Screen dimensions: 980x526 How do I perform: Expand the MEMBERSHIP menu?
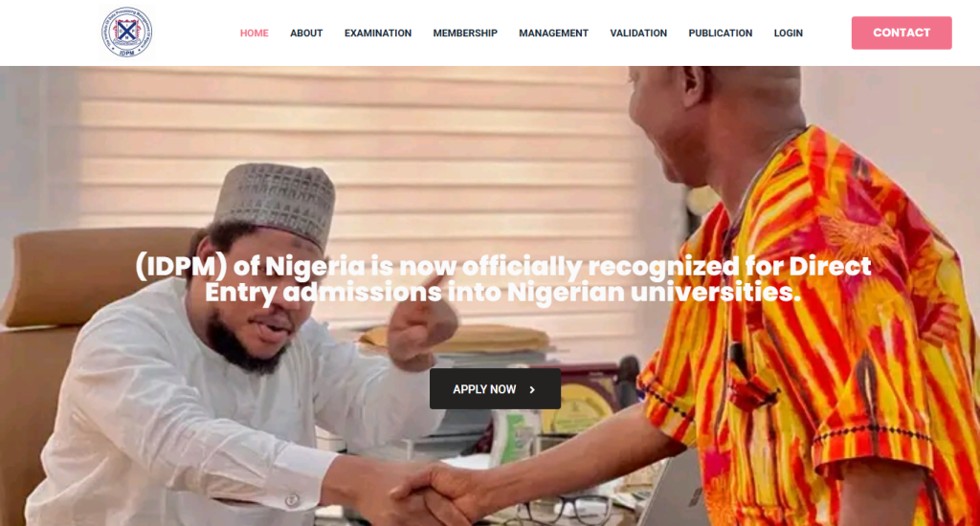[465, 33]
